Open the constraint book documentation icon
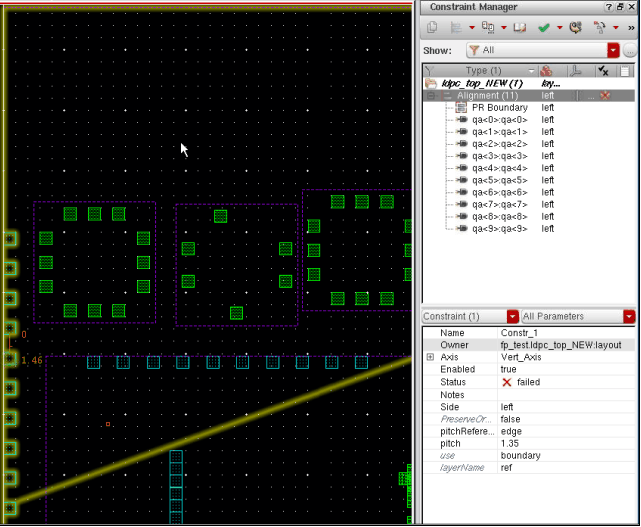The image size is (641, 527). [520, 28]
